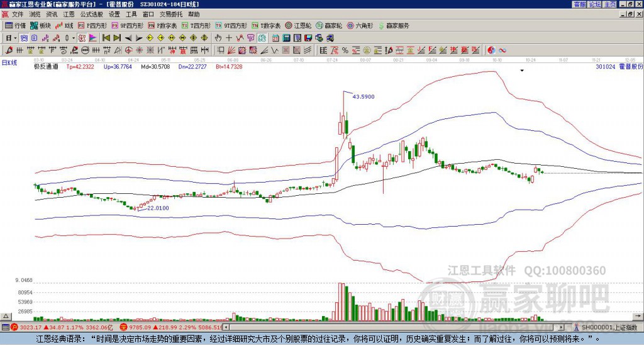Click the SH000001 上证指数 status item

[x=606, y=327]
